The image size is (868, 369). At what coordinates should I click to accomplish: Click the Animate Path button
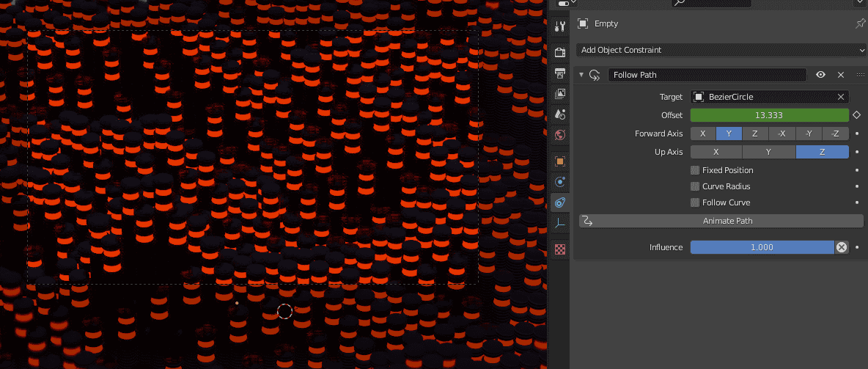721,221
